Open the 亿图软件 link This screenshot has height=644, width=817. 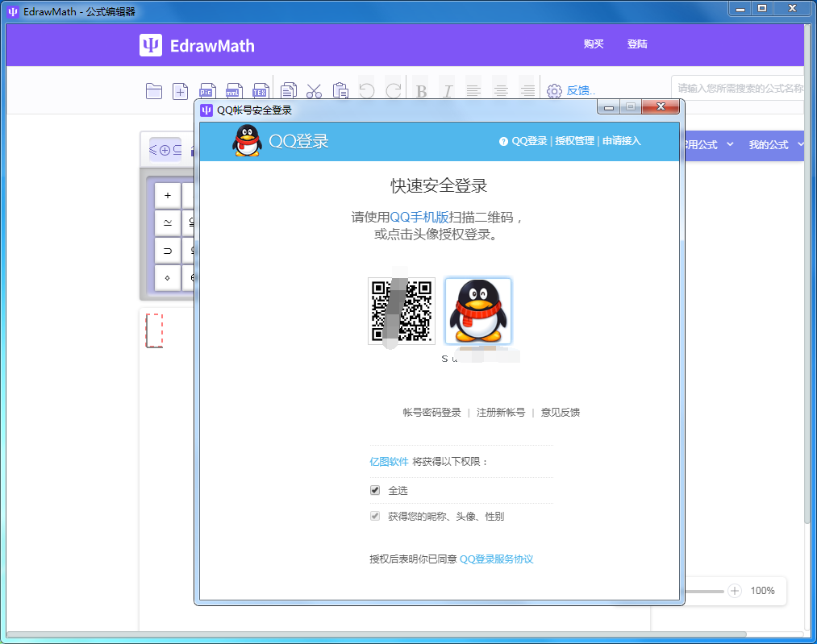(389, 461)
